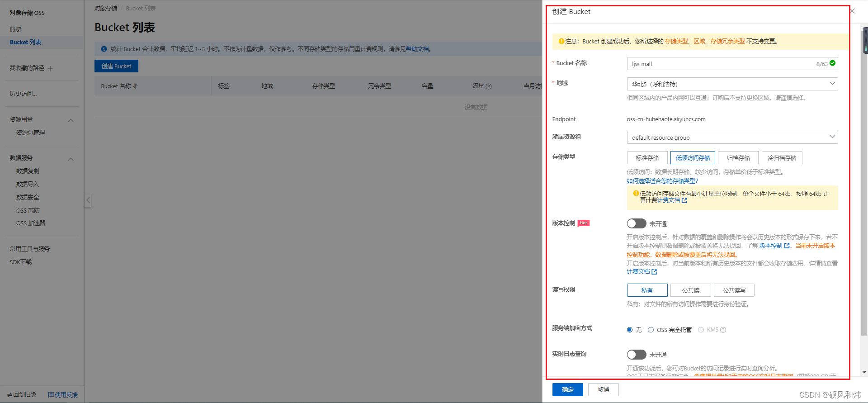Click the sort icon beside Bucket 名称 column

[x=135, y=86]
